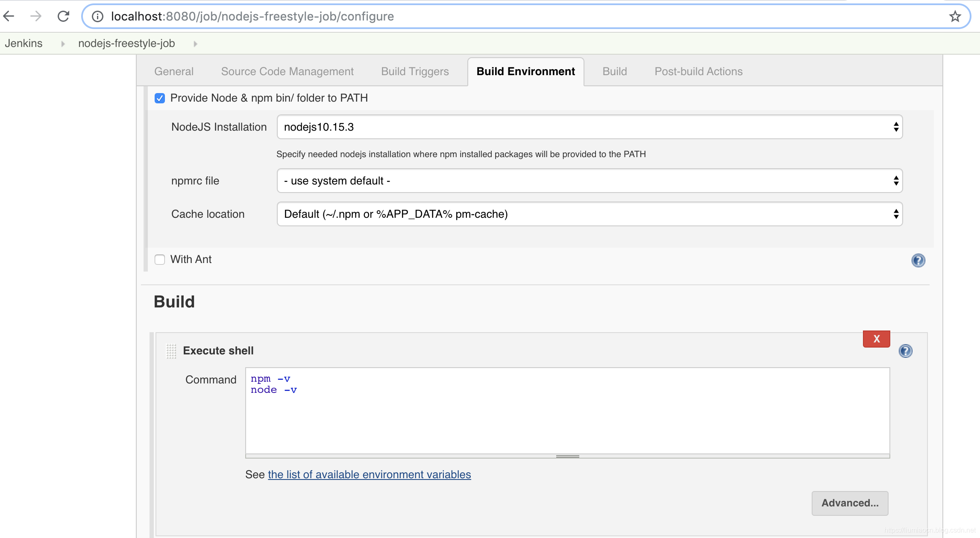The image size is (980, 538).
Task: Click the Advanced... button
Action: pyautogui.click(x=850, y=503)
